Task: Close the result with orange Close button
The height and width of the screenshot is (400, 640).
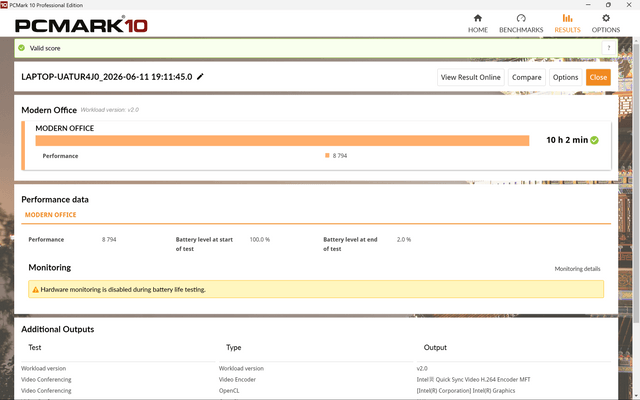Action: point(598,77)
